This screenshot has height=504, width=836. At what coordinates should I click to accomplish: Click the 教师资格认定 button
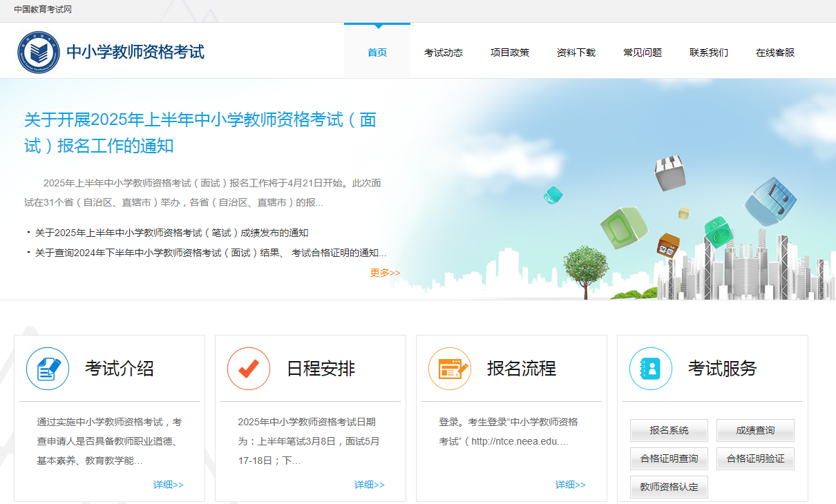click(669, 487)
